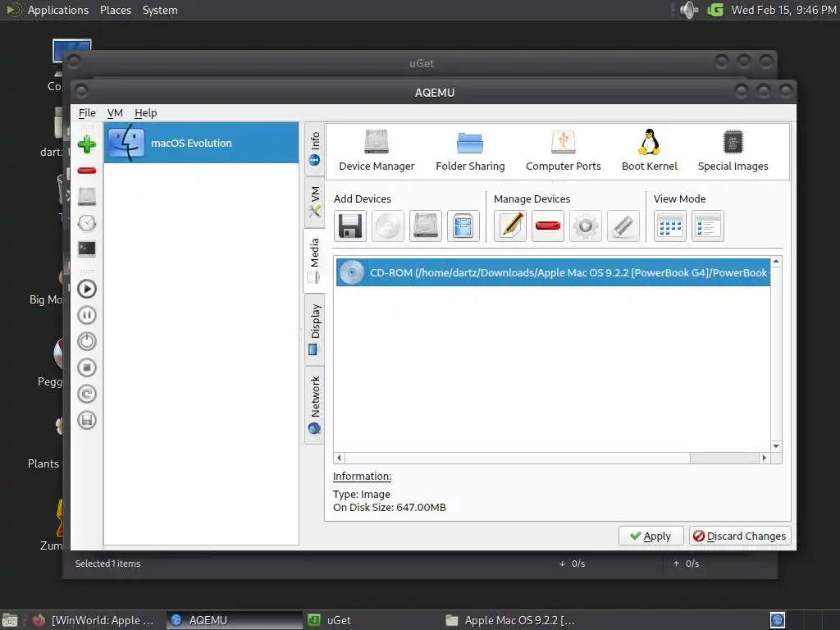Click 'Selected 1 items' status in uGet window

[107, 564]
